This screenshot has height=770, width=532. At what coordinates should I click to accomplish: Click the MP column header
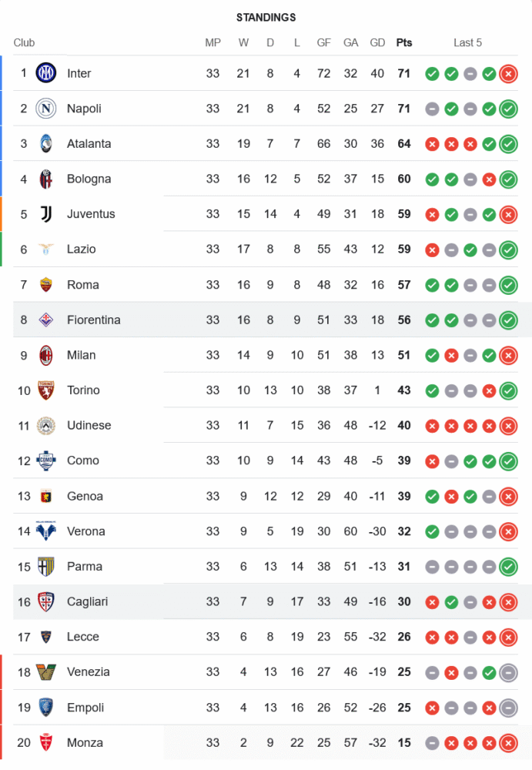(213, 42)
